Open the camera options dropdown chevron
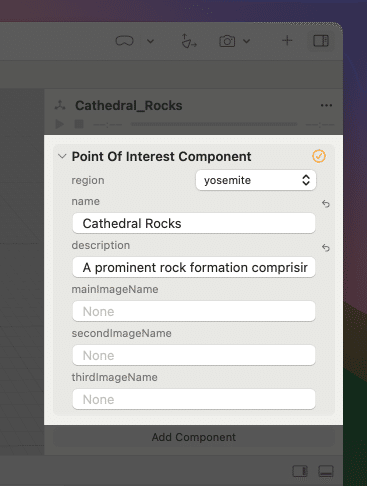This screenshot has height=486, width=367. click(246, 41)
